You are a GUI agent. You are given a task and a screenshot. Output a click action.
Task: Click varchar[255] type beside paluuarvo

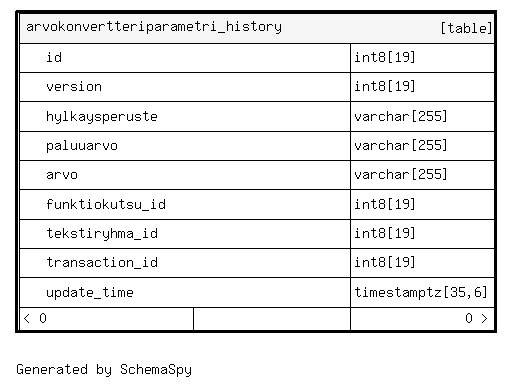(x=400, y=146)
